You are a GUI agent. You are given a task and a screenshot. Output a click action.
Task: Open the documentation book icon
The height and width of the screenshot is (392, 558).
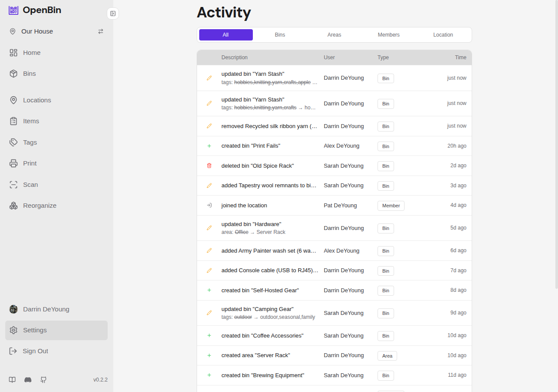[12, 380]
